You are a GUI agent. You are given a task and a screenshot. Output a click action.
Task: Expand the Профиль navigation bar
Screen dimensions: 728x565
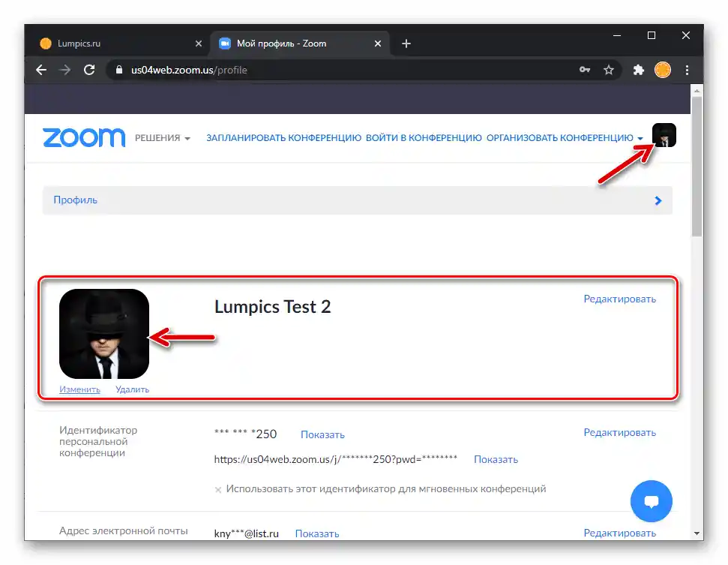[358, 200]
